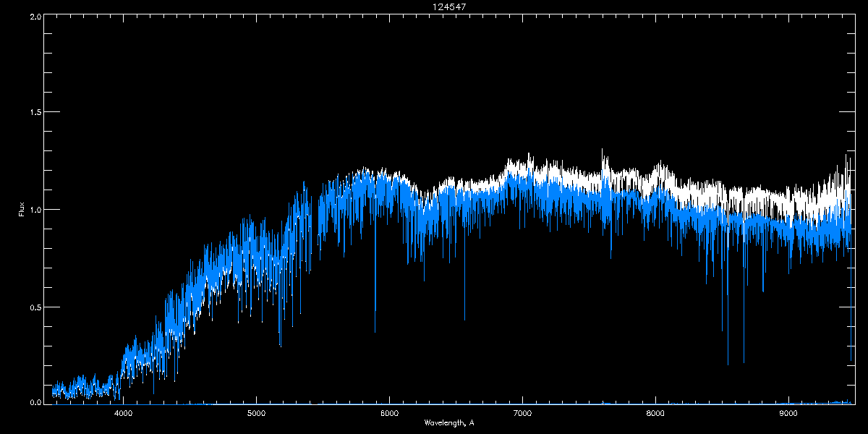Click the 'Wavelength, A' x-axis label
The width and height of the screenshot is (868, 434).
pos(448,423)
